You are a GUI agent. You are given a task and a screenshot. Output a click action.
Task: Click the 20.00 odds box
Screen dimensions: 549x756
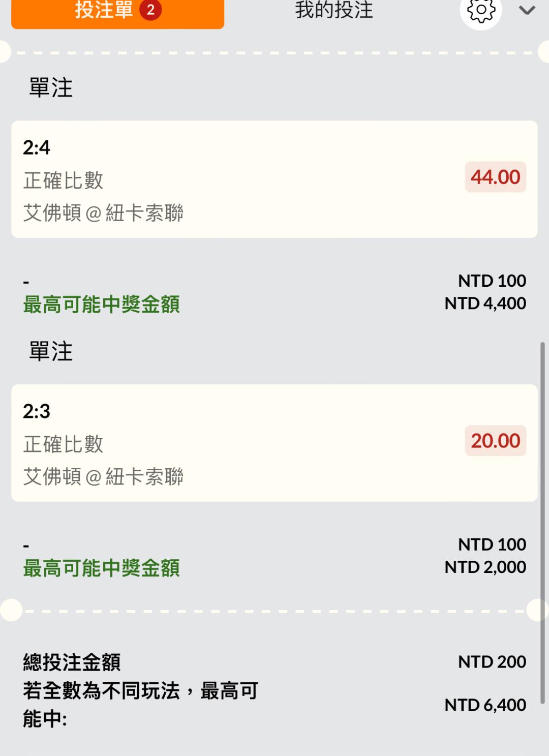pos(495,441)
